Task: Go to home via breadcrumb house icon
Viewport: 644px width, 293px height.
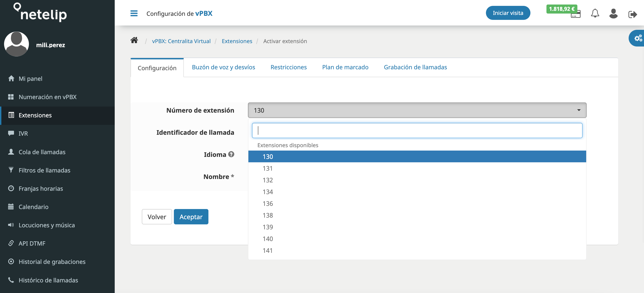Action: tap(134, 40)
